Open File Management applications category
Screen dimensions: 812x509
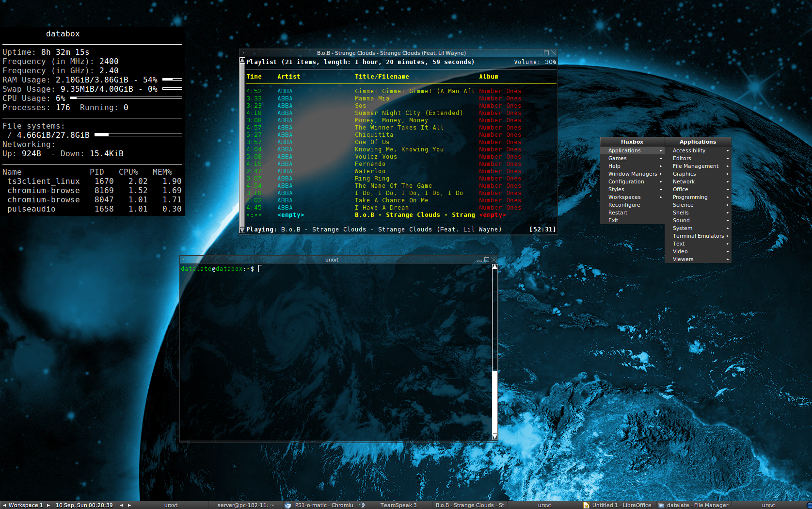click(698, 166)
